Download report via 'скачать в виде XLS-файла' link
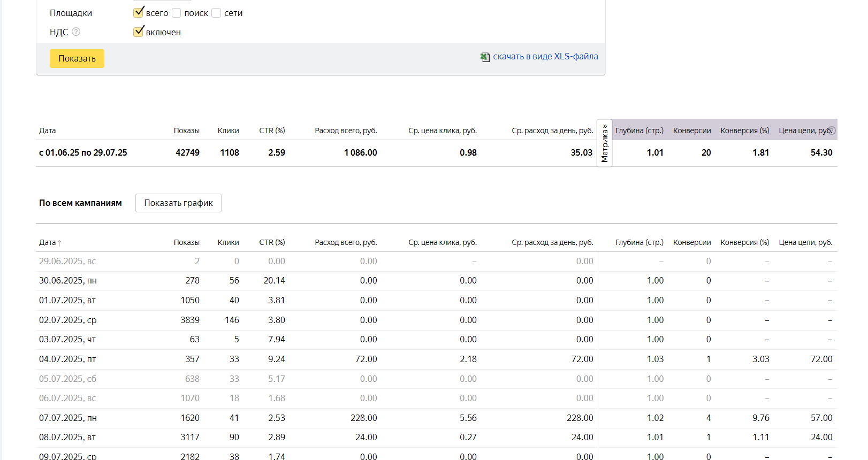This screenshot has height=460, width=868. 545,56
